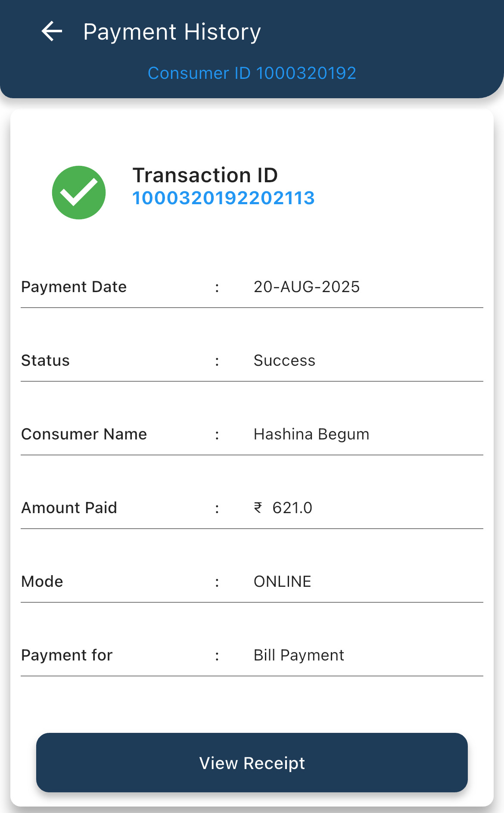Click the ONLINE mode value
This screenshot has height=813, width=504.
coord(282,582)
